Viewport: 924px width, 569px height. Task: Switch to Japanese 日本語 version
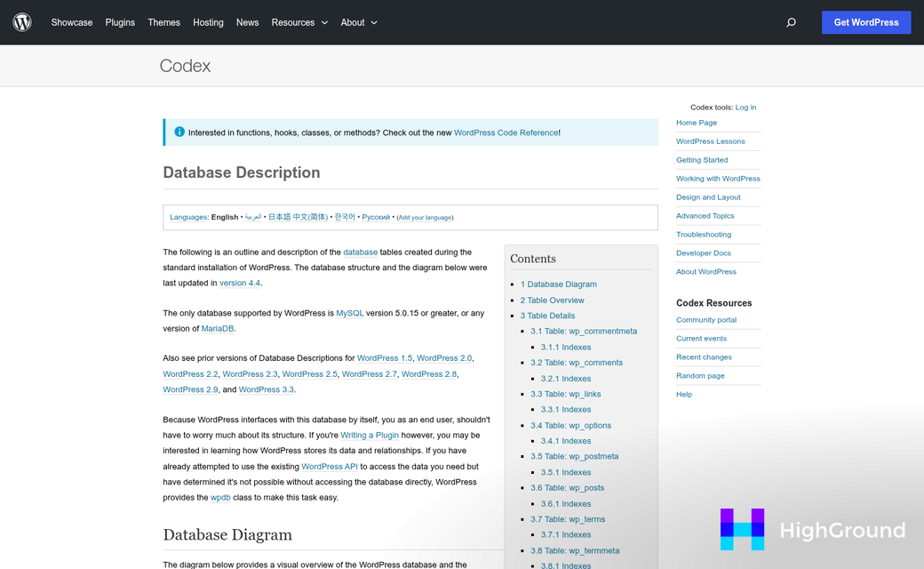pos(279,217)
